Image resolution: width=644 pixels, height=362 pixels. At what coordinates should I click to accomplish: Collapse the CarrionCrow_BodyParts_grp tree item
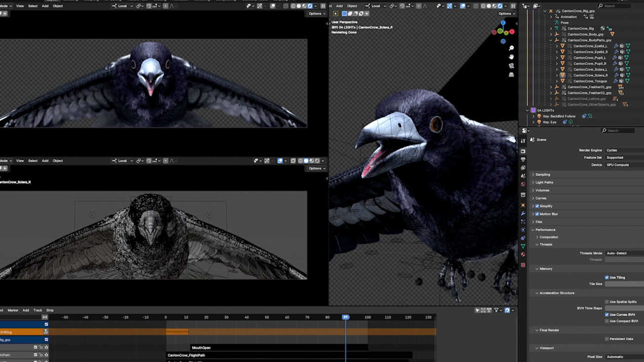551,40
